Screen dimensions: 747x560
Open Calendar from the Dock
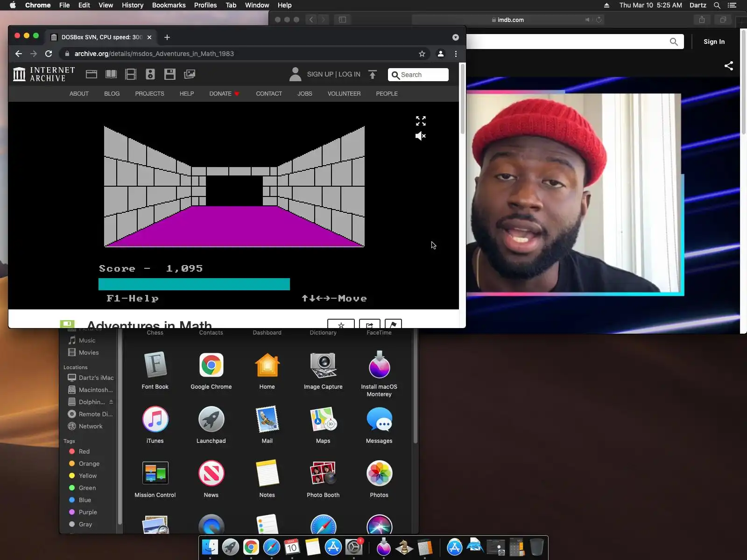[292, 547]
